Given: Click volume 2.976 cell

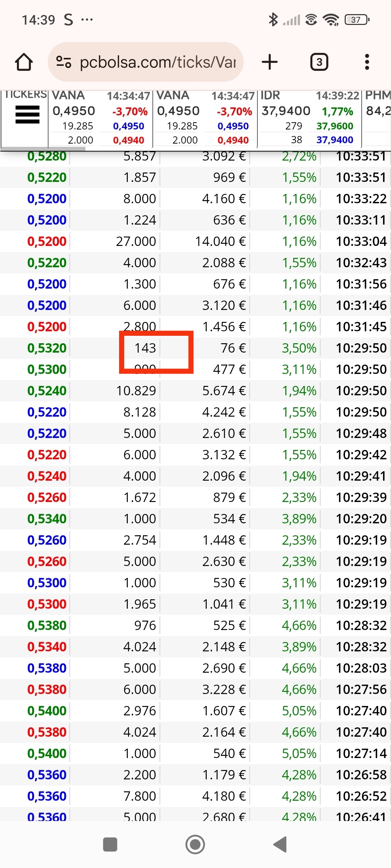Looking at the screenshot, I should [140, 711].
